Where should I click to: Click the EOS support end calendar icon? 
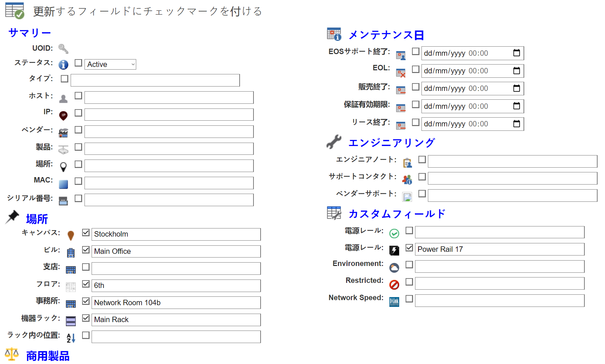401,55
